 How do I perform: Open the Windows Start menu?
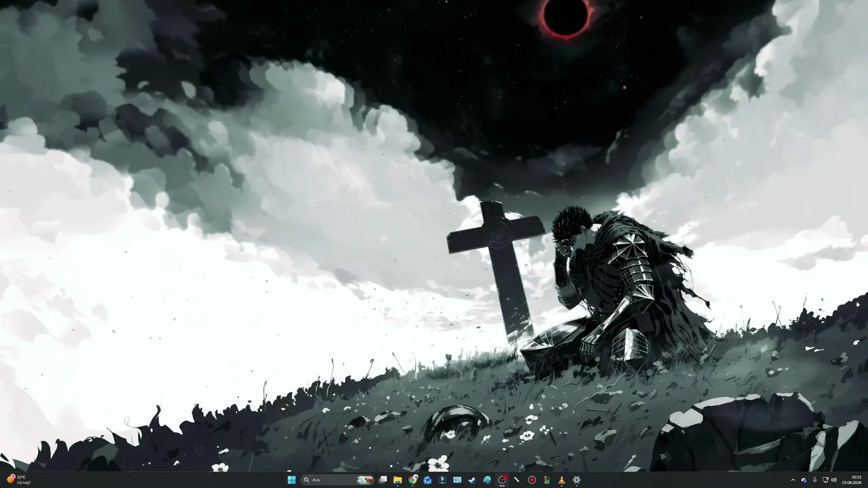coord(292,480)
